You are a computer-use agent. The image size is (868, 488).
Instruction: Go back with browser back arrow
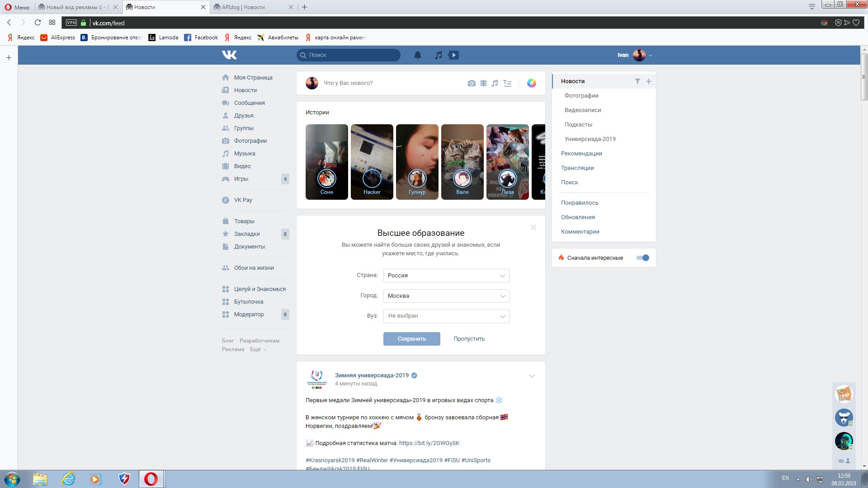[x=9, y=23]
